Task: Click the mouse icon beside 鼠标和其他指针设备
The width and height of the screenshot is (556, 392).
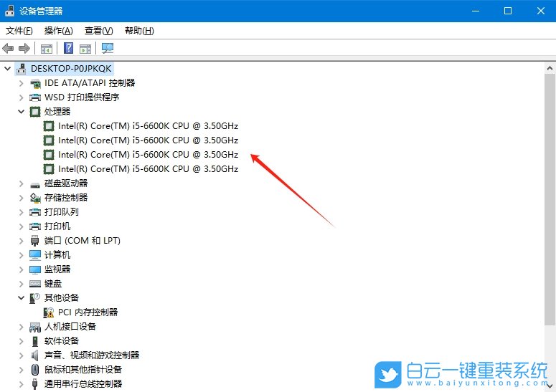Action: [34, 370]
